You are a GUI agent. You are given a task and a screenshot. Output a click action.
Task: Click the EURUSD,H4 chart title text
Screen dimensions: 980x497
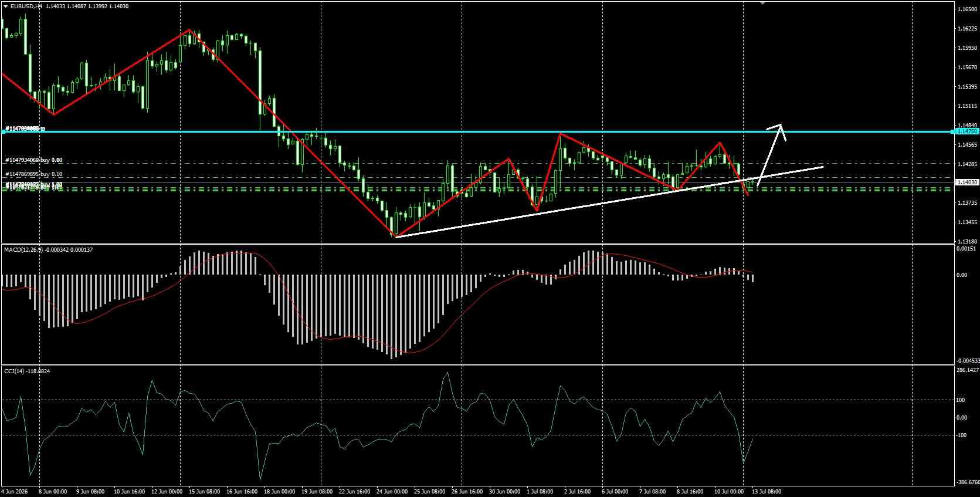click(26, 6)
